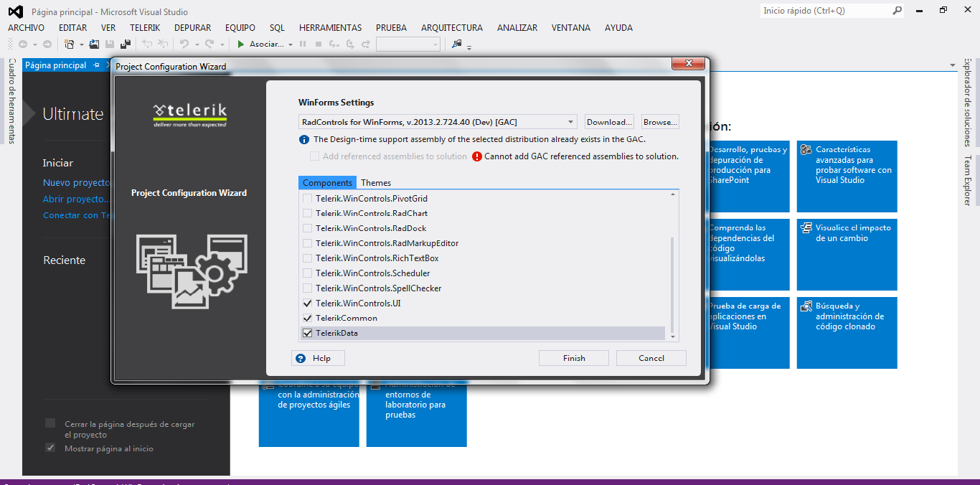Click the Finish button
The height and width of the screenshot is (485, 980).
pos(574,358)
